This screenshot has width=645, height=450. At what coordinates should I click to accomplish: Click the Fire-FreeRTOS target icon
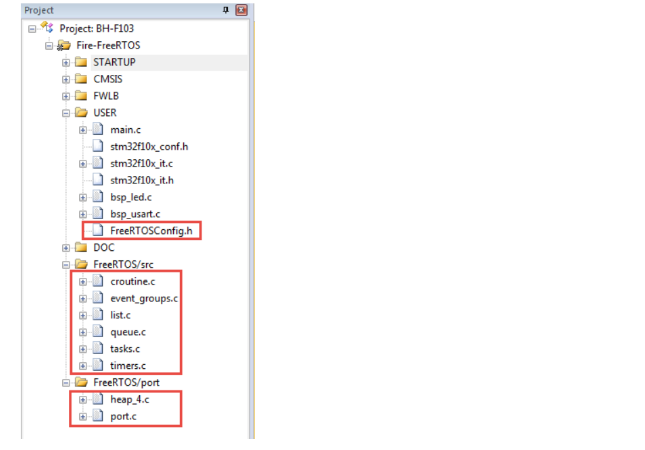[x=65, y=45]
